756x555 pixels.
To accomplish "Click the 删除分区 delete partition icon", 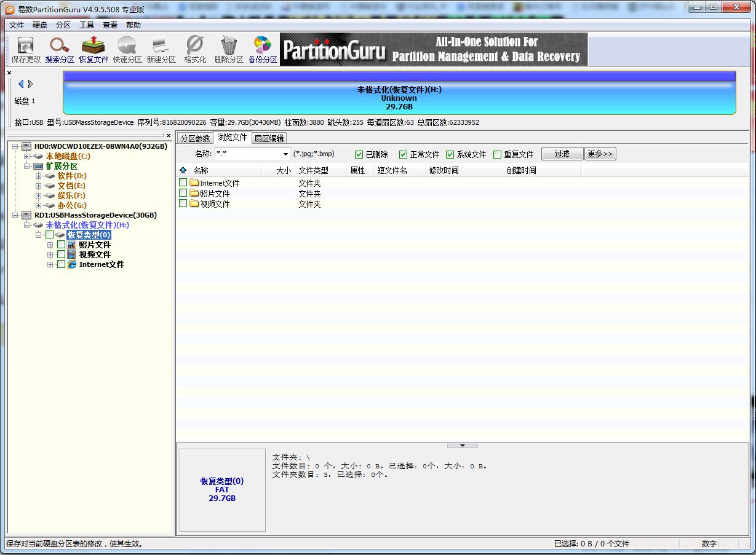I will [228, 49].
